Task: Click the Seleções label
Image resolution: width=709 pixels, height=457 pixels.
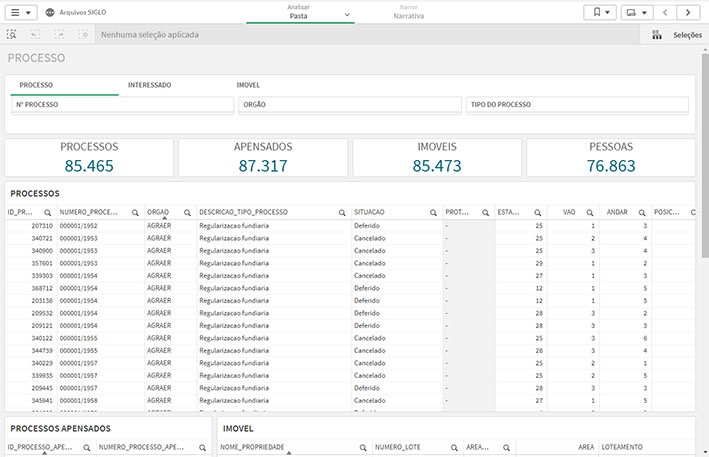Action: tap(687, 35)
